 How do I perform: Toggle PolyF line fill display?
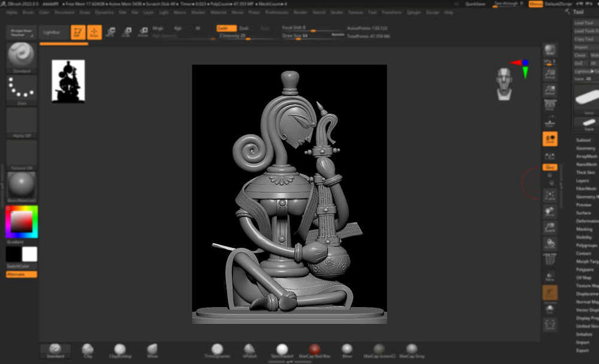(x=550, y=260)
